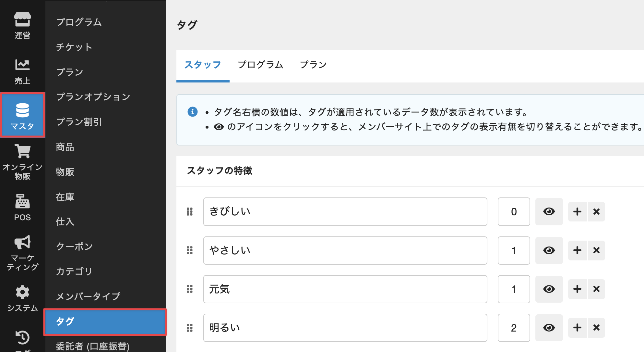Grab the drag handle of やさしい row
This screenshot has width=644, height=352.
[190, 250]
